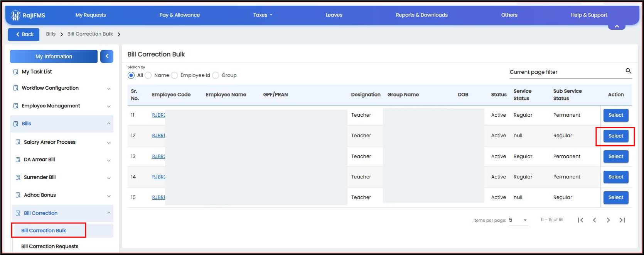Image resolution: width=644 pixels, height=255 pixels.
Task: Click the Bill Correction document icon
Action: tap(18, 213)
